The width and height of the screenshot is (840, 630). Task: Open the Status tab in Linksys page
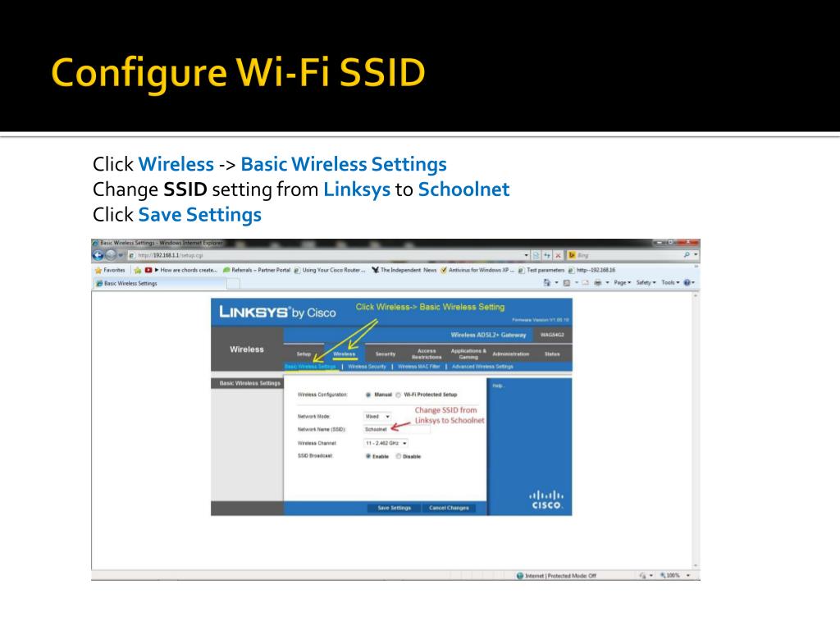pos(552,354)
